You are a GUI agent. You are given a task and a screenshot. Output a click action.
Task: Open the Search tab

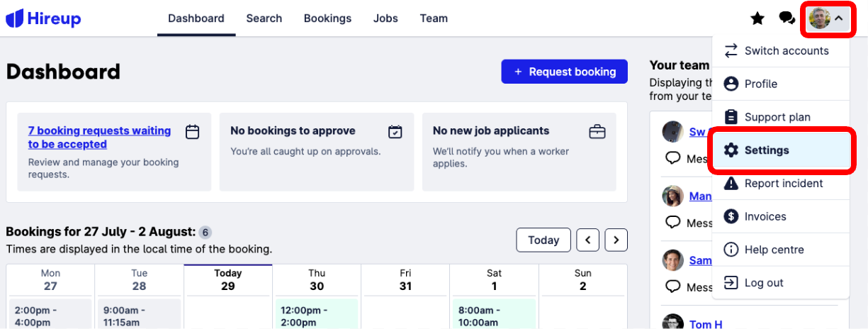264,18
